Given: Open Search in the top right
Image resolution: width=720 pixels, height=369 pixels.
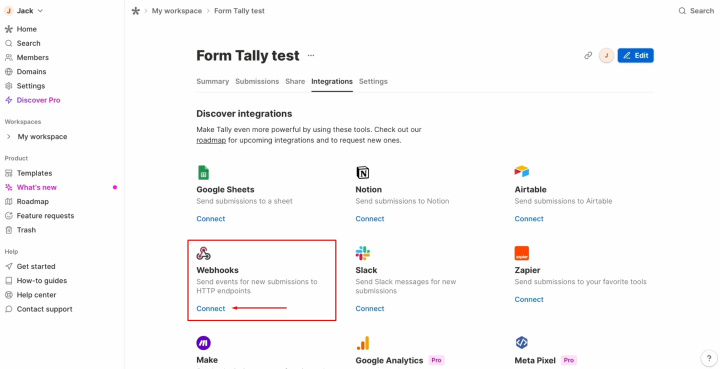Looking at the screenshot, I should (696, 11).
